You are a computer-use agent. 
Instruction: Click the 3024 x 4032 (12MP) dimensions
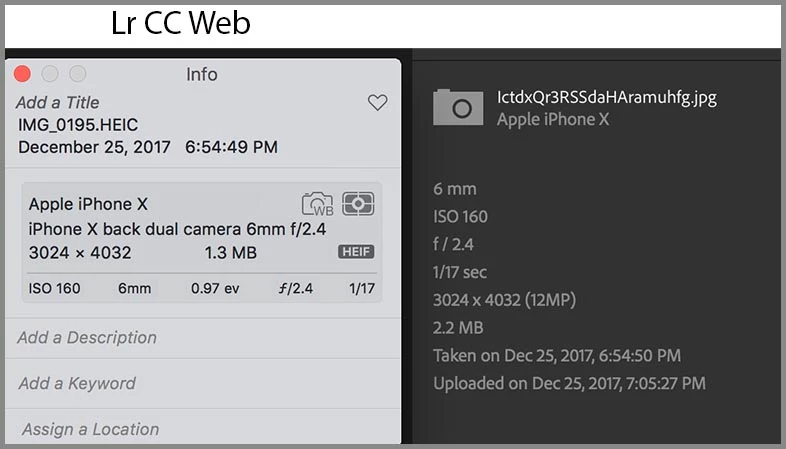[504, 299]
